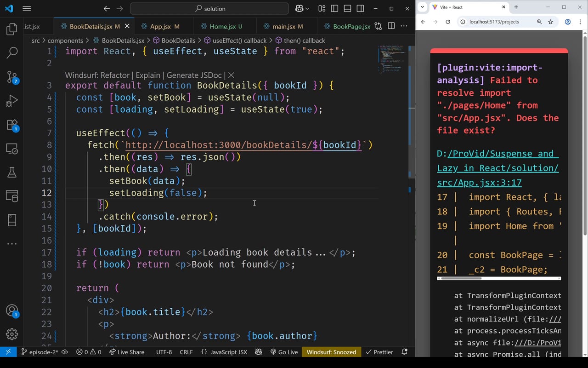Reload the localhost page in the browser

coord(448,22)
